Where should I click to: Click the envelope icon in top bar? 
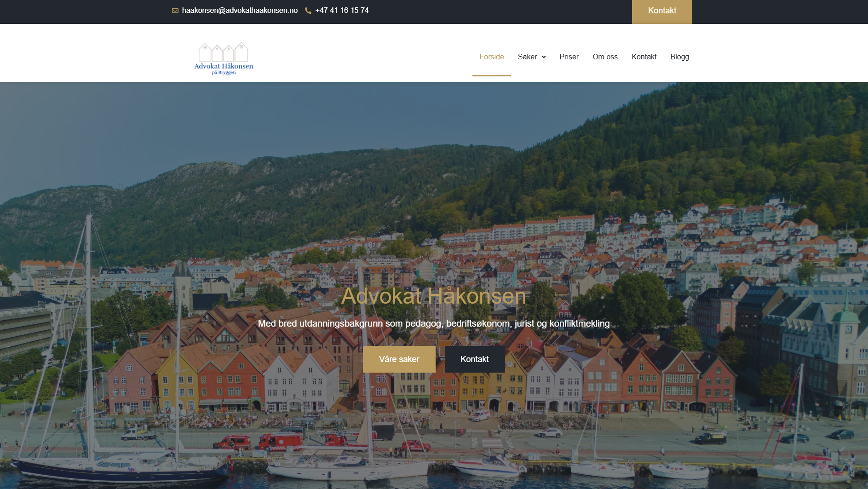tap(175, 11)
